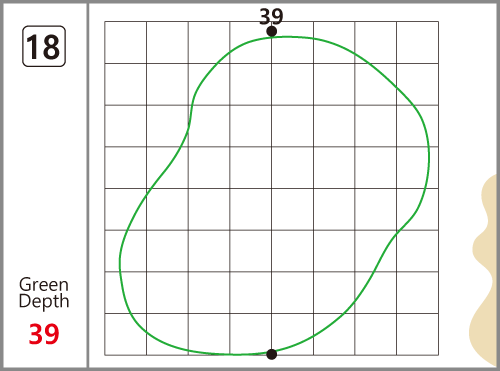This screenshot has width=500, height=371.
Task: Click the 39 label above the green
Action: coord(271,16)
